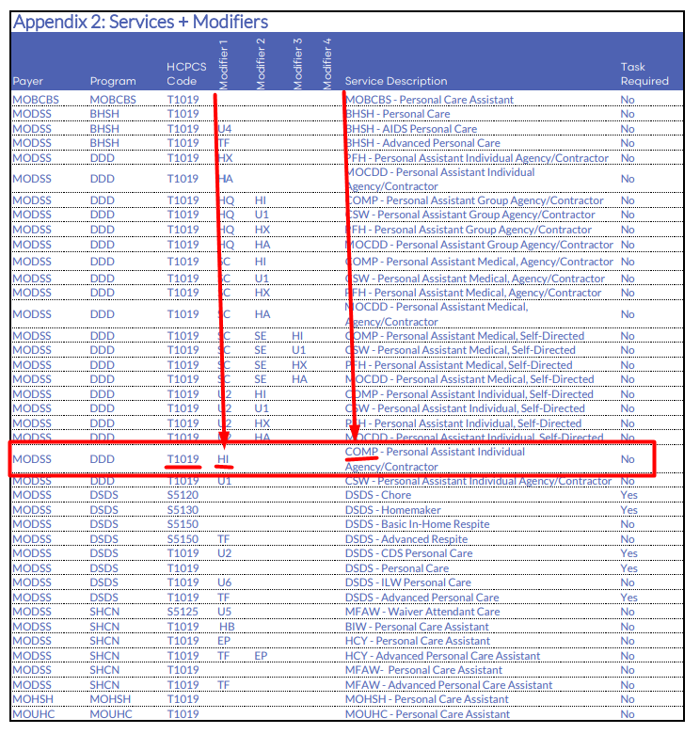Open MFAW - Waiver Attendant Care description

click(422, 612)
